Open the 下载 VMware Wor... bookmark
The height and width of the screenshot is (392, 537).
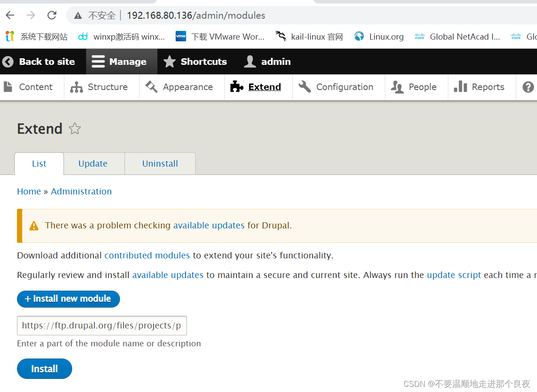point(220,37)
